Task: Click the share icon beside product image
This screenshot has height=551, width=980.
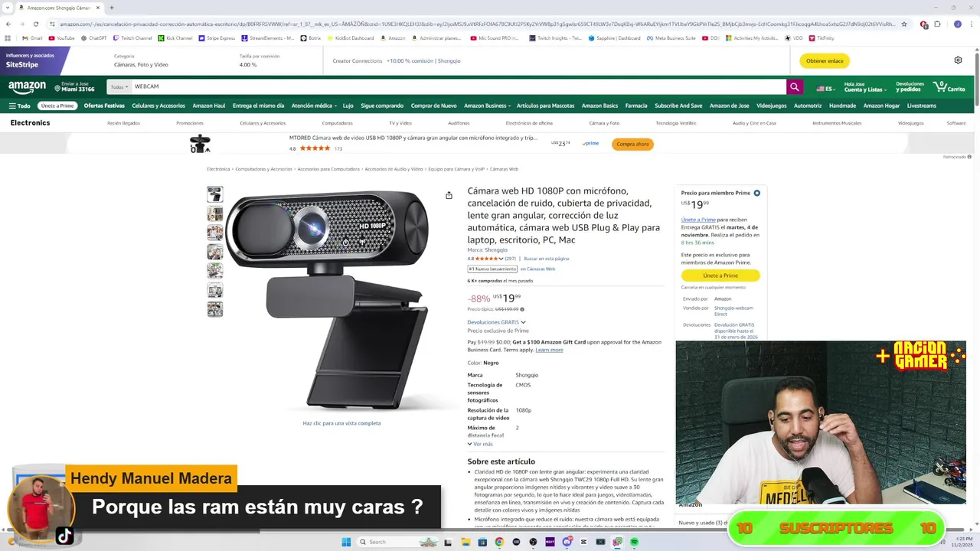Action: 449,195
